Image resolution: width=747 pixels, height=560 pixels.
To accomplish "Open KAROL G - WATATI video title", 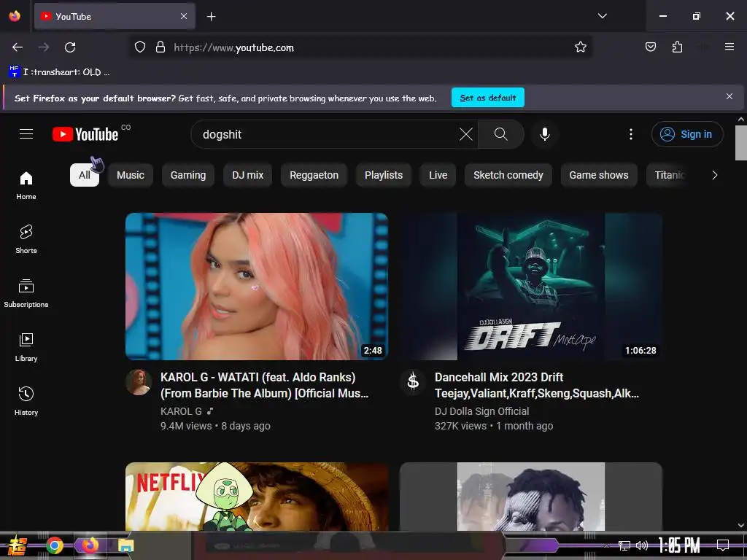I will click(x=264, y=385).
